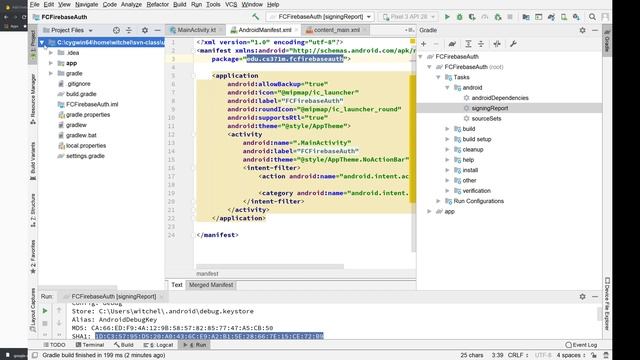This screenshot has width=640, height=360.
Task: Click the Execute Gradle Task elephant icon
Action: (452, 44)
